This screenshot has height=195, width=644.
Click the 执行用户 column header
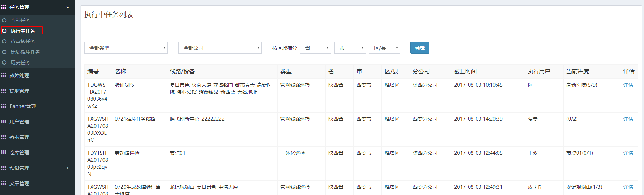[x=539, y=71]
